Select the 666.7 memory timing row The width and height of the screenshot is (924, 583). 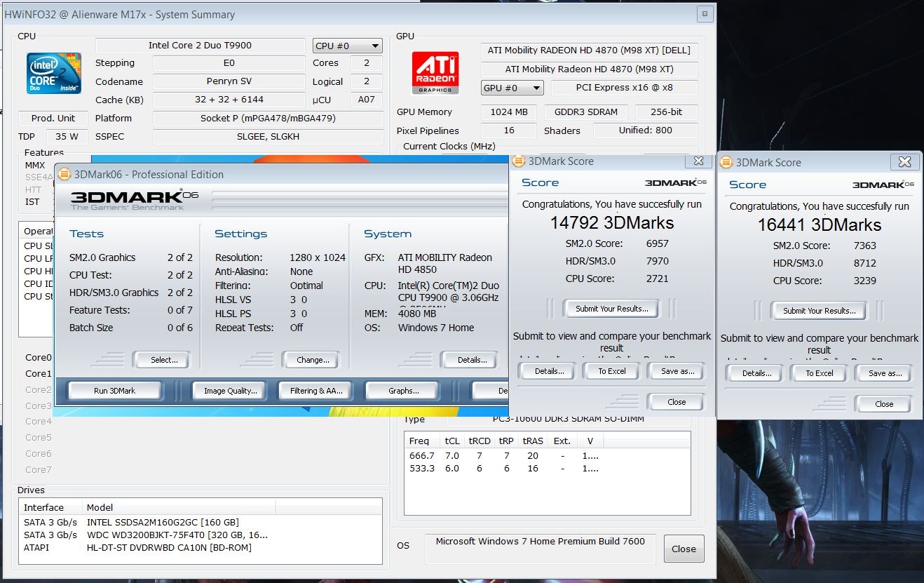pos(547,455)
